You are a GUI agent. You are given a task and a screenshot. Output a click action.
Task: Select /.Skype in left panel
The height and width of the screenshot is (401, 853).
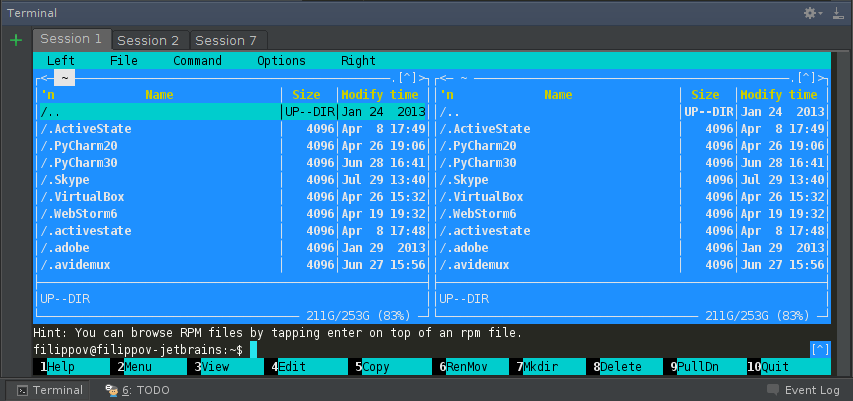point(232,180)
